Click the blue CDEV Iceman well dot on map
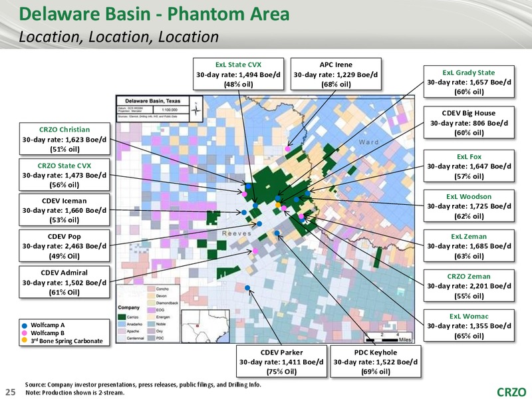This screenshot has height=399, width=532. (243, 212)
